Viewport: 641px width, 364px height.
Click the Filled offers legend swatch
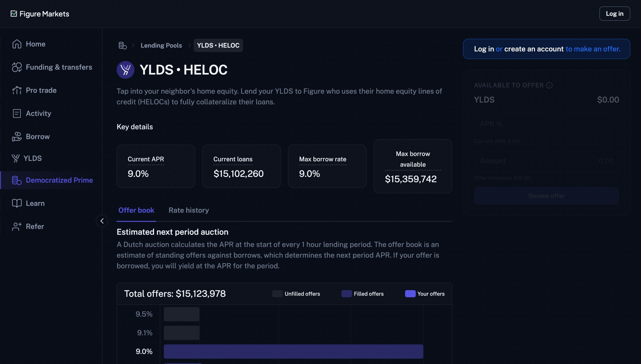pyautogui.click(x=347, y=294)
